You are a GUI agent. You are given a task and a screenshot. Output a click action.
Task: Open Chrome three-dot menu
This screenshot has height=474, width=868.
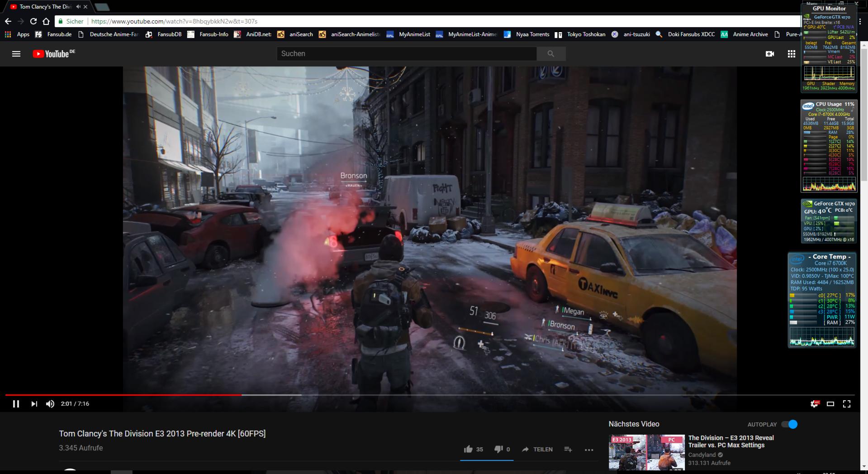tap(860, 21)
